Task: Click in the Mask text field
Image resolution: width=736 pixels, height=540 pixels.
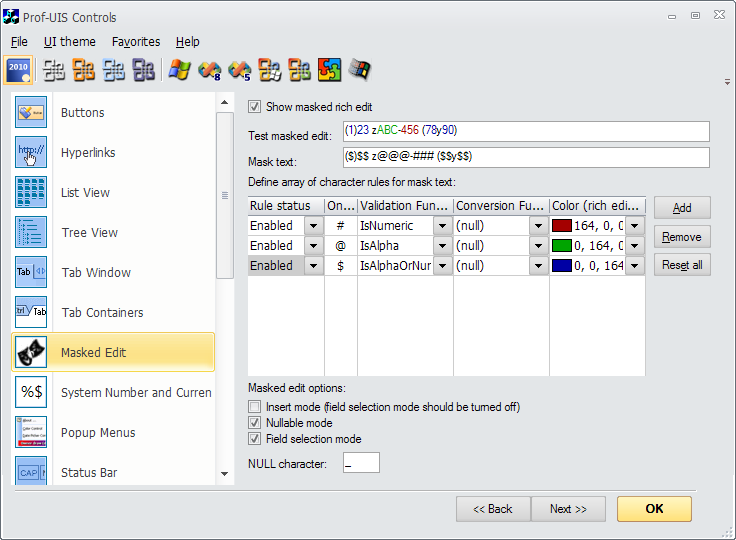Action: [x=526, y=157]
